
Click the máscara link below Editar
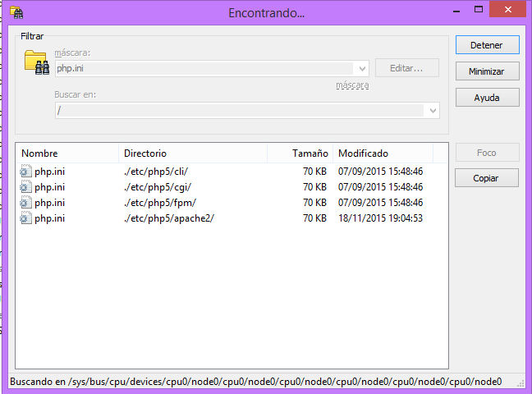pyautogui.click(x=351, y=85)
